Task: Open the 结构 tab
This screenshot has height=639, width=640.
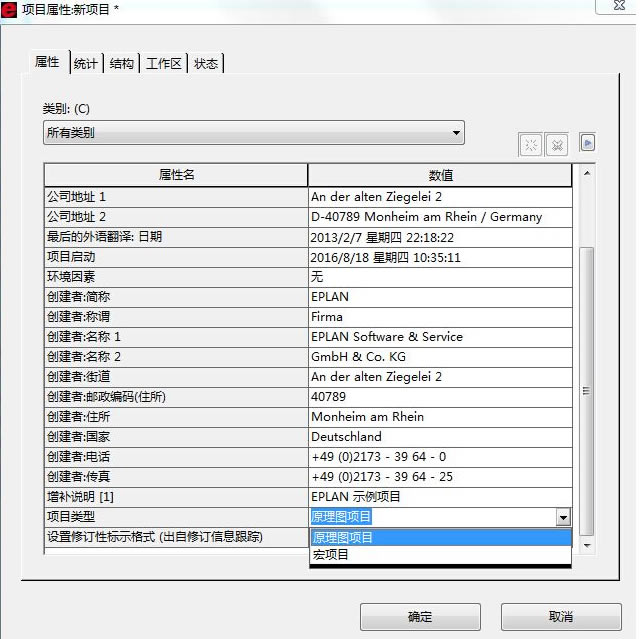Action: 122,64
